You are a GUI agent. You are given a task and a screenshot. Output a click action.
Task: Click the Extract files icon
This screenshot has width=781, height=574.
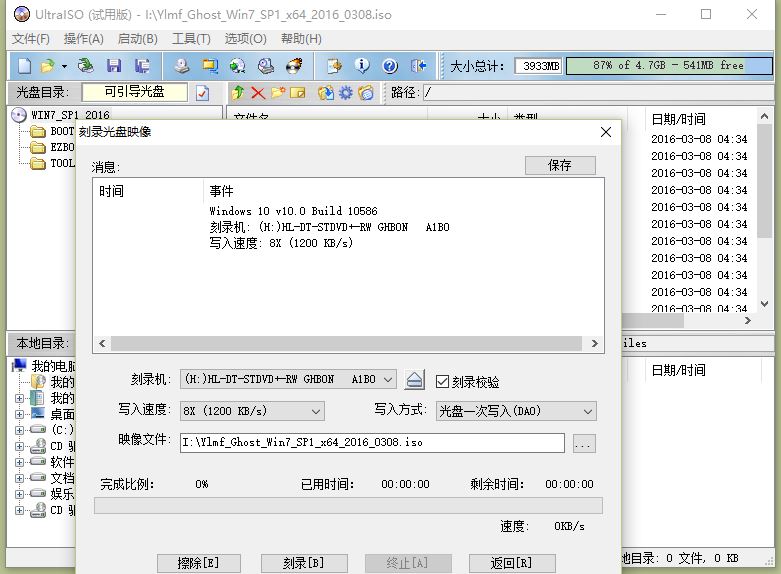326,93
